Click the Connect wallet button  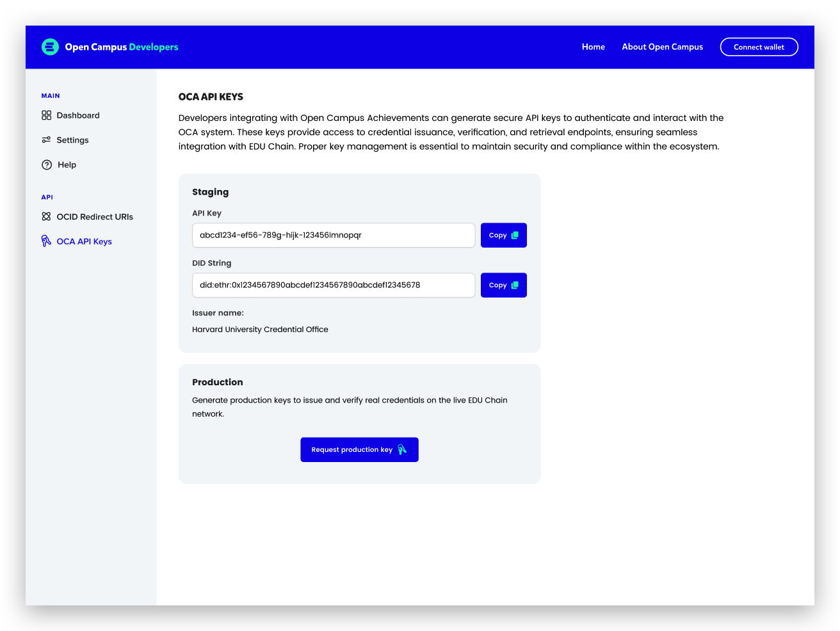759,47
